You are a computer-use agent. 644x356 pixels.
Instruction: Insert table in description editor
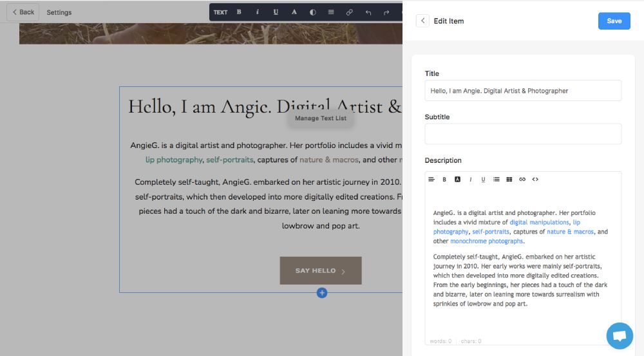(509, 180)
